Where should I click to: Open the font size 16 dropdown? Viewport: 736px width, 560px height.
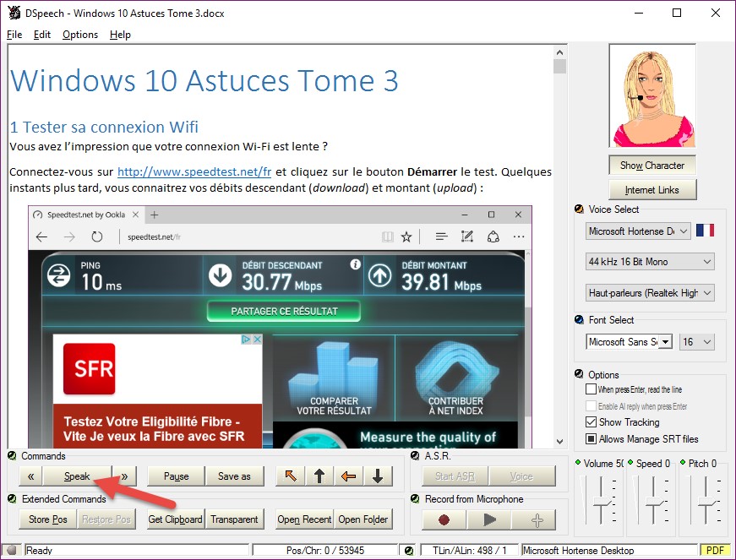click(x=696, y=342)
